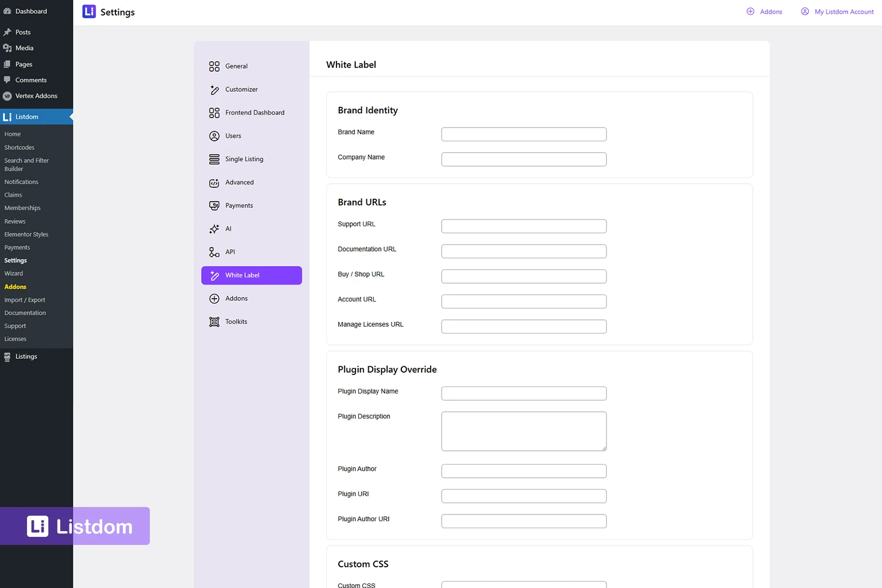Click the Payments card icon
This screenshot has height=588, width=882.
pyautogui.click(x=214, y=206)
